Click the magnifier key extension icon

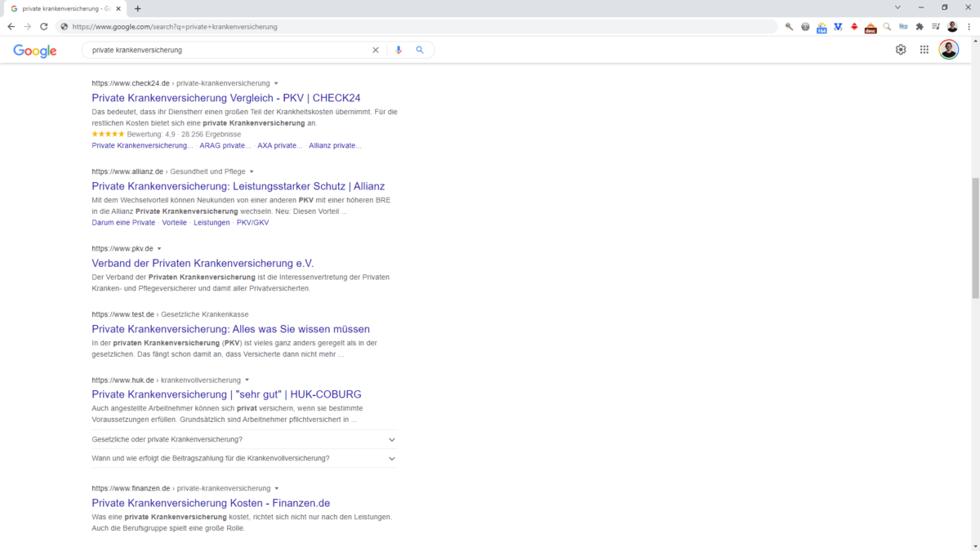[789, 27]
